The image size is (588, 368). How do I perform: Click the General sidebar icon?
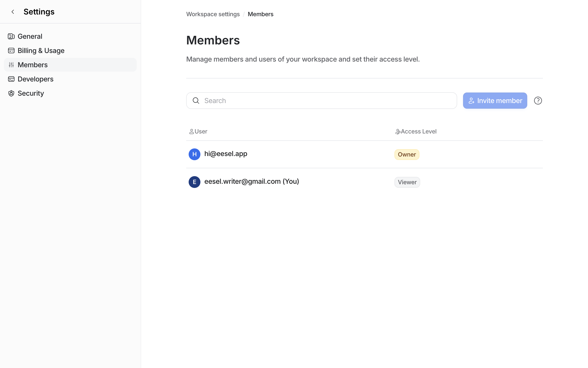(11, 36)
